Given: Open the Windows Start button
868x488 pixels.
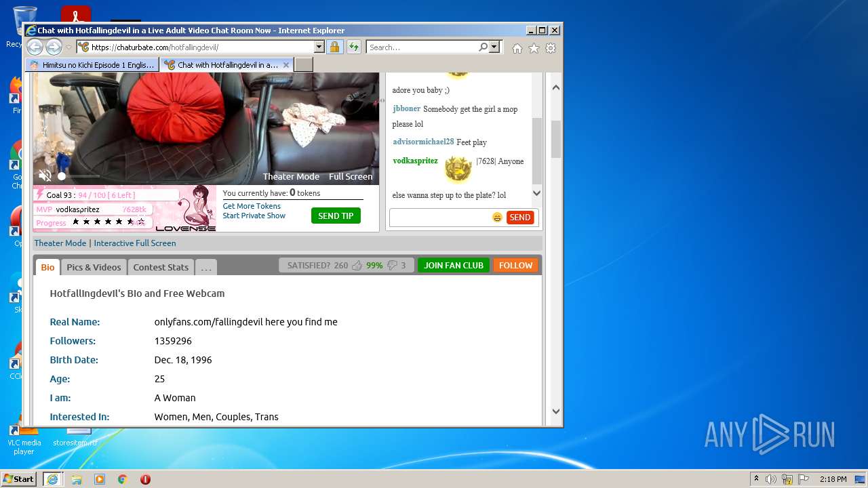Looking at the screenshot, I should pyautogui.click(x=19, y=479).
